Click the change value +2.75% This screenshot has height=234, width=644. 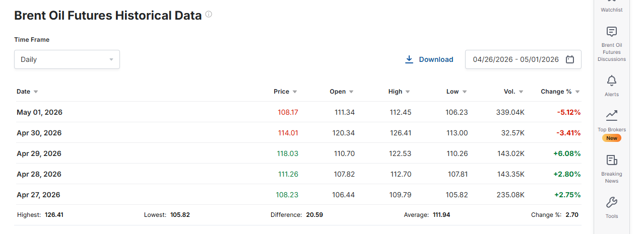[568, 195]
